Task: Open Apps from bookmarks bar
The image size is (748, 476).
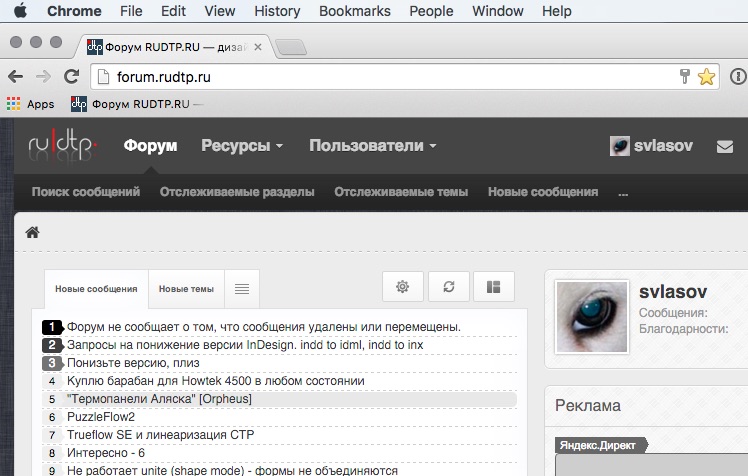Action: click(x=30, y=104)
